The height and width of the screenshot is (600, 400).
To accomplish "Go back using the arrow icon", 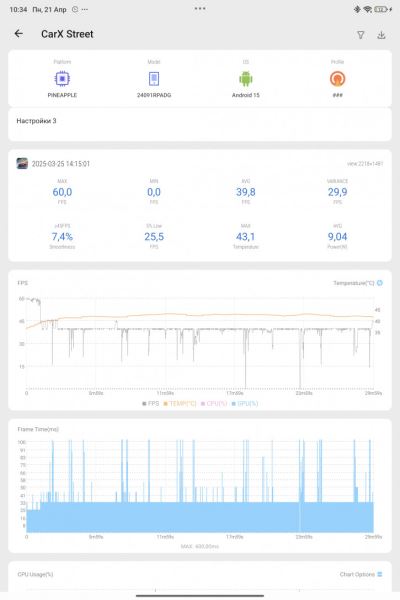I will pos(18,34).
